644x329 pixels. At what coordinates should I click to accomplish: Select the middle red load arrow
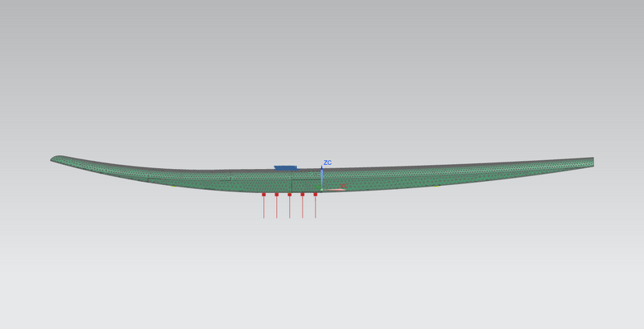coord(290,205)
